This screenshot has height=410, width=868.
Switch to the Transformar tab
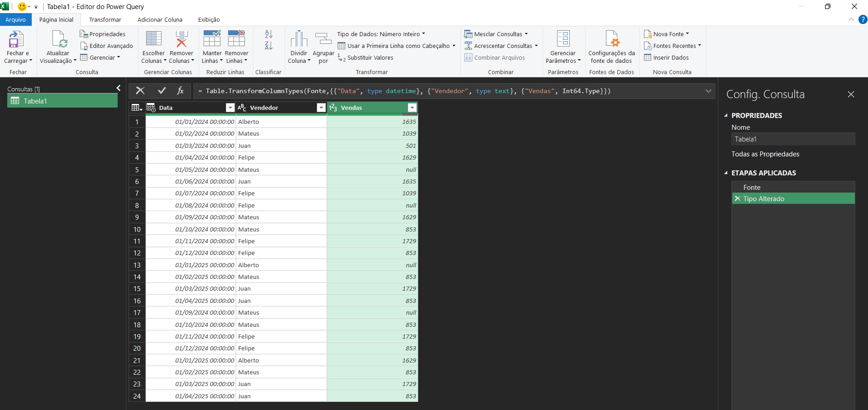pyautogui.click(x=105, y=19)
